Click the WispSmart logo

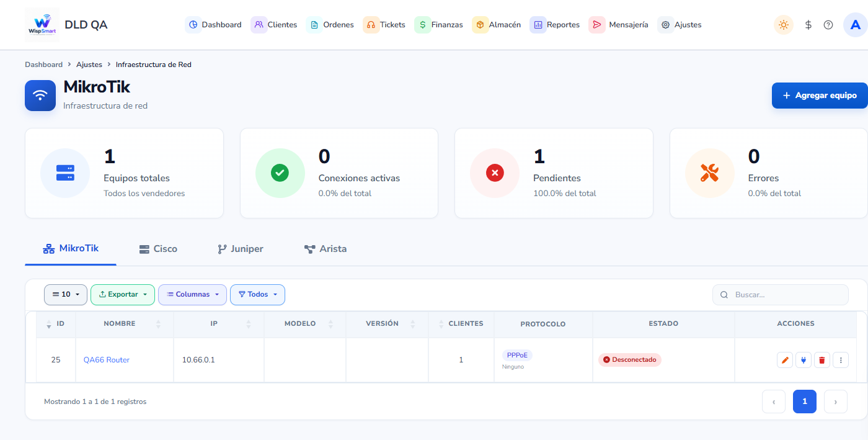tap(42, 25)
